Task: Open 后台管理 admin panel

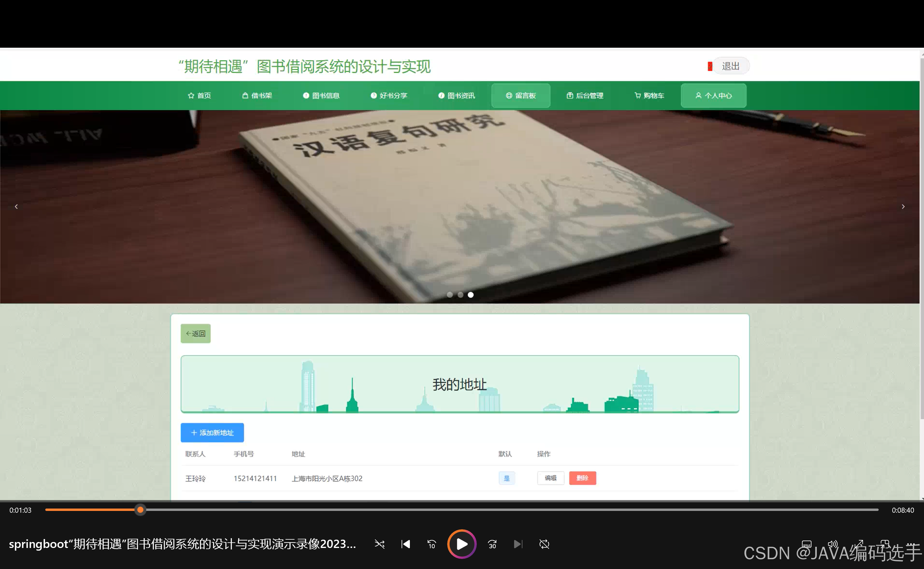Action: pyautogui.click(x=585, y=96)
